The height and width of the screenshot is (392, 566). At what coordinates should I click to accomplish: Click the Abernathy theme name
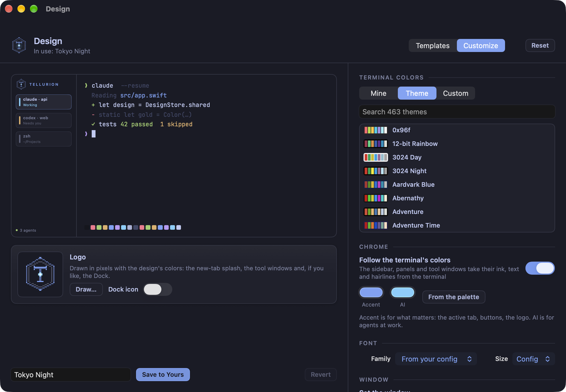[x=408, y=198]
